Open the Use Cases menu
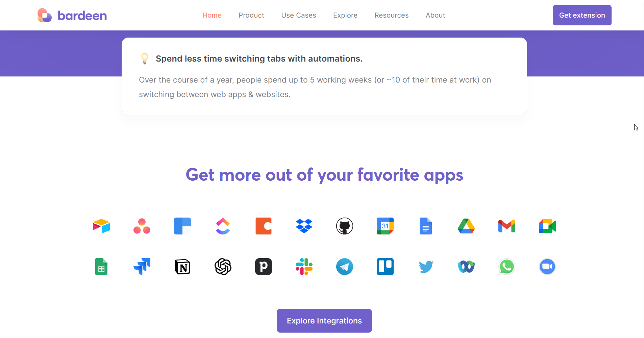The width and height of the screenshot is (644, 338). click(299, 15)
